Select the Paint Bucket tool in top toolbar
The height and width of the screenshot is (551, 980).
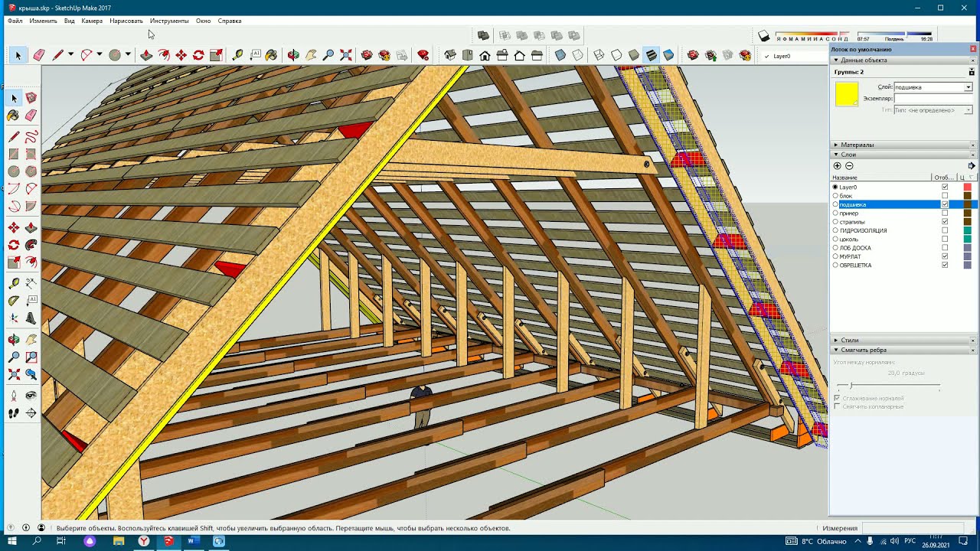tap(271, 55)
